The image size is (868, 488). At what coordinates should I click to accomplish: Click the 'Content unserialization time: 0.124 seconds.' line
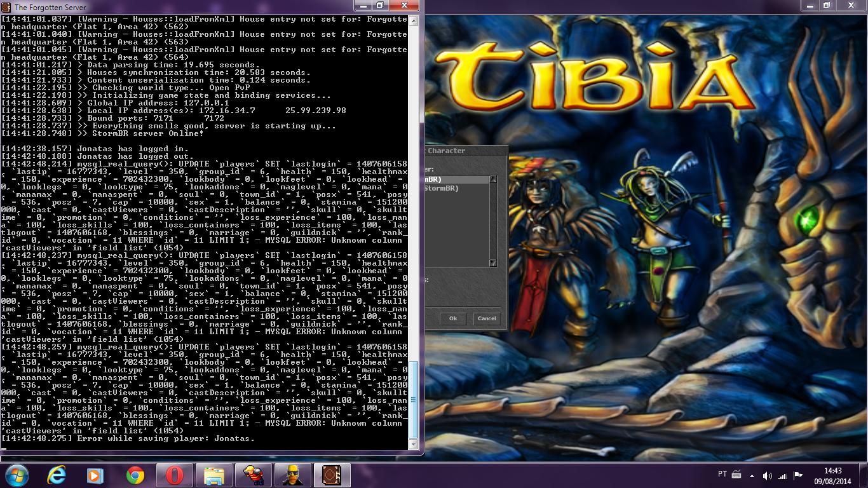point(156,80)
